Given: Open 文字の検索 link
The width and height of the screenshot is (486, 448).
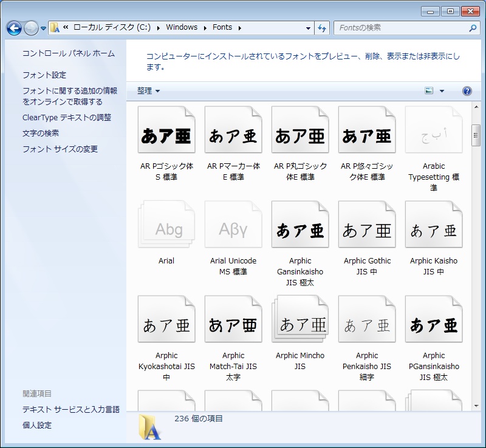Looking at the screenshot, I should pos(41,133).
